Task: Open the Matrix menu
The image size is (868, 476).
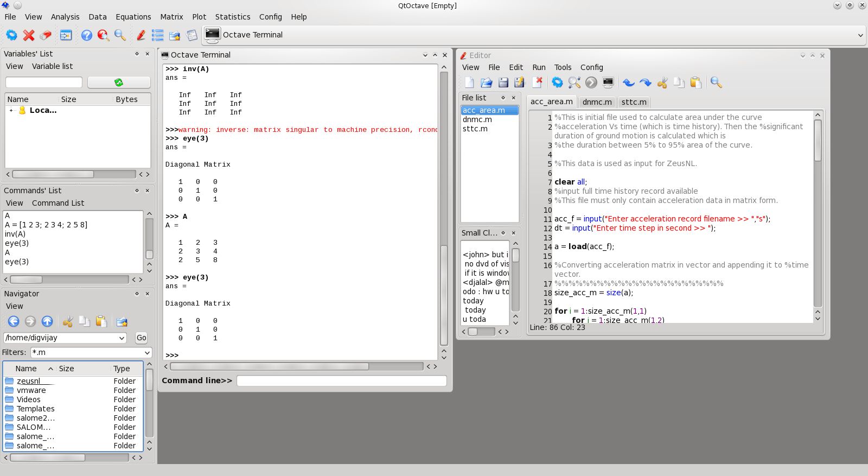Action: point(171,17)
